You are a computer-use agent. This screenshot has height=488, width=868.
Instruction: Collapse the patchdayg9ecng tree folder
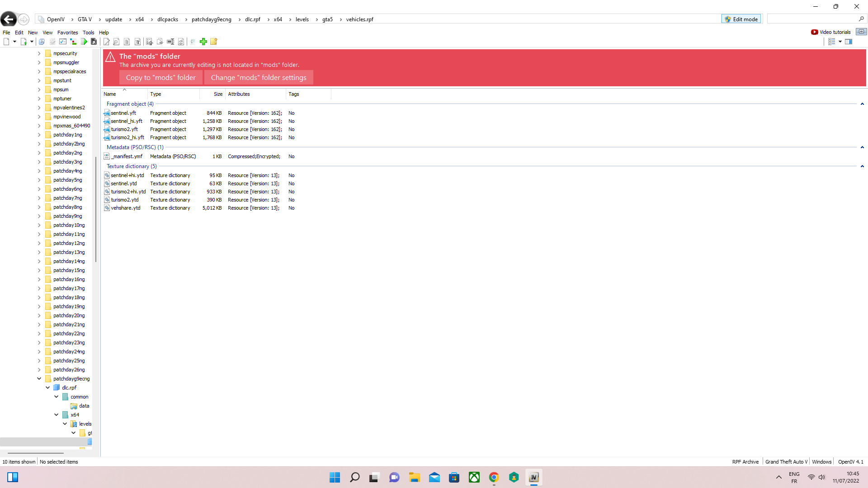(39, 379)
